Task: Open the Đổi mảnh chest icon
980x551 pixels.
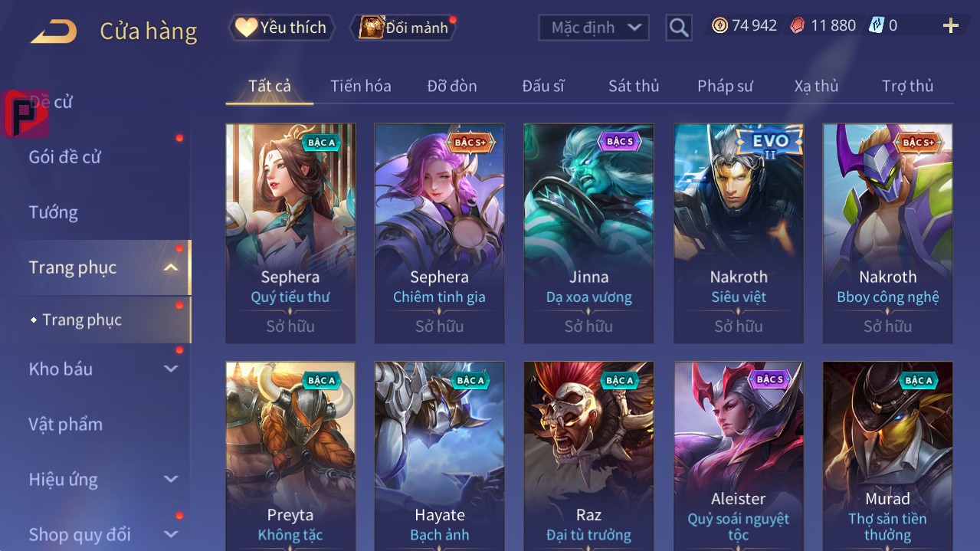Action: click(x=371, y=28)
